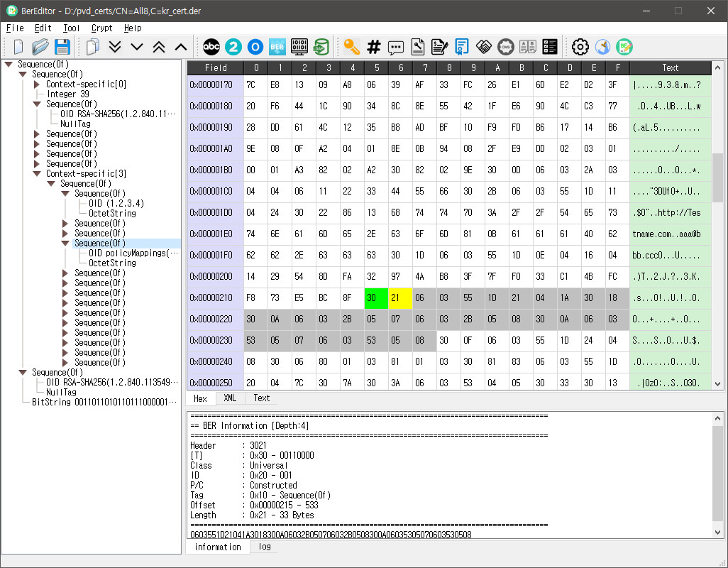728x568 pixels.
Task: Open the Crypt menu
Action: (101, 28)
